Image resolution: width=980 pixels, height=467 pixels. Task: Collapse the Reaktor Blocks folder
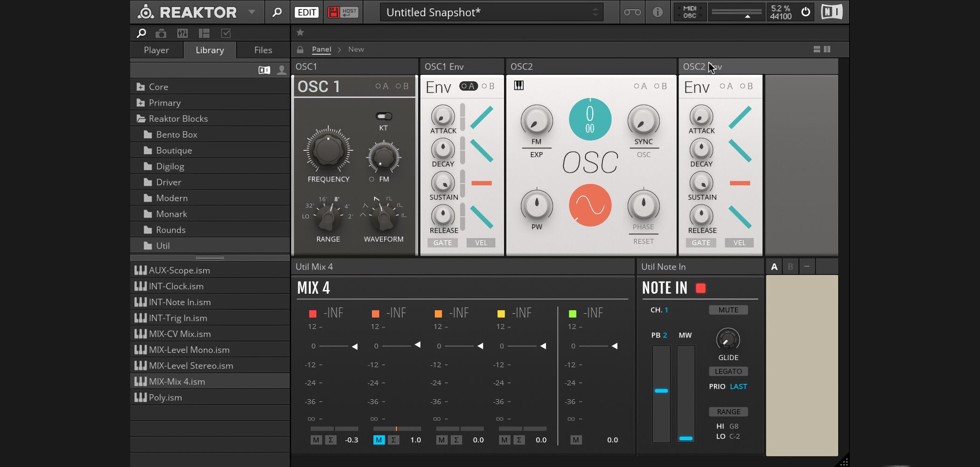(210, 119)
